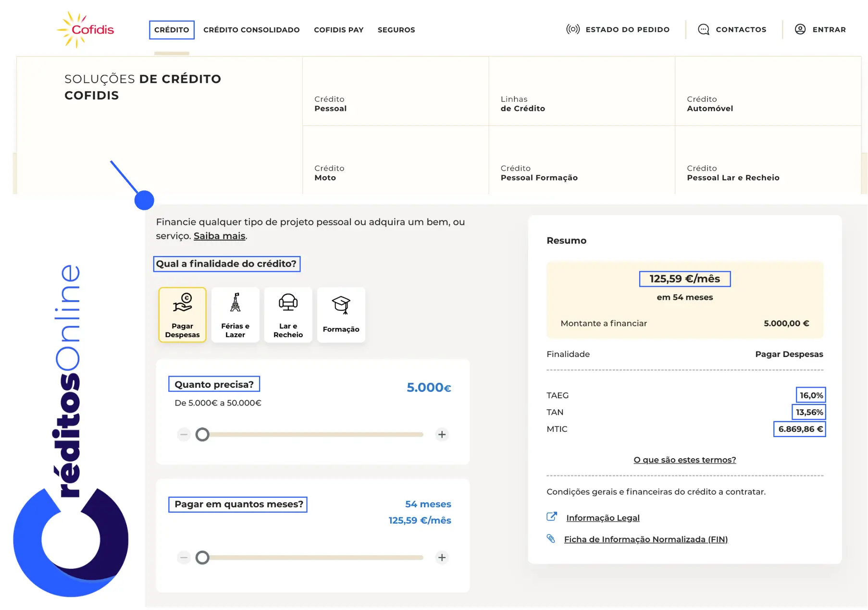The height and width of the screenshot is (610, 868).
Task: Click the hand-with-euro Pagar Despesas icon
Action: (x=183, y=303)
